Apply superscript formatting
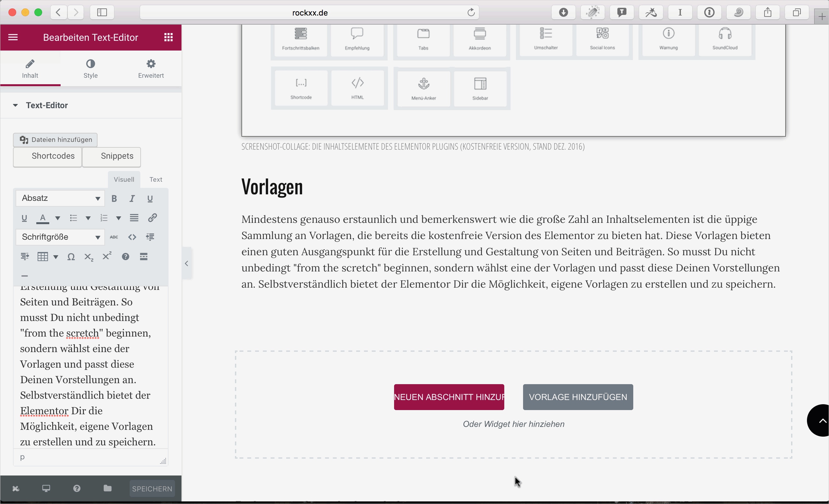 coord(107,256)
